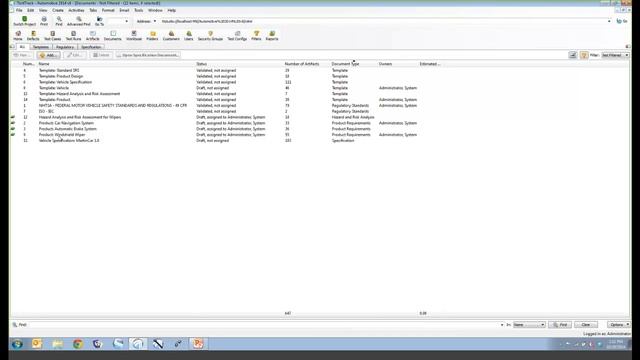
Task: Open the Security Groups list
Action: [x=210, y=36]
